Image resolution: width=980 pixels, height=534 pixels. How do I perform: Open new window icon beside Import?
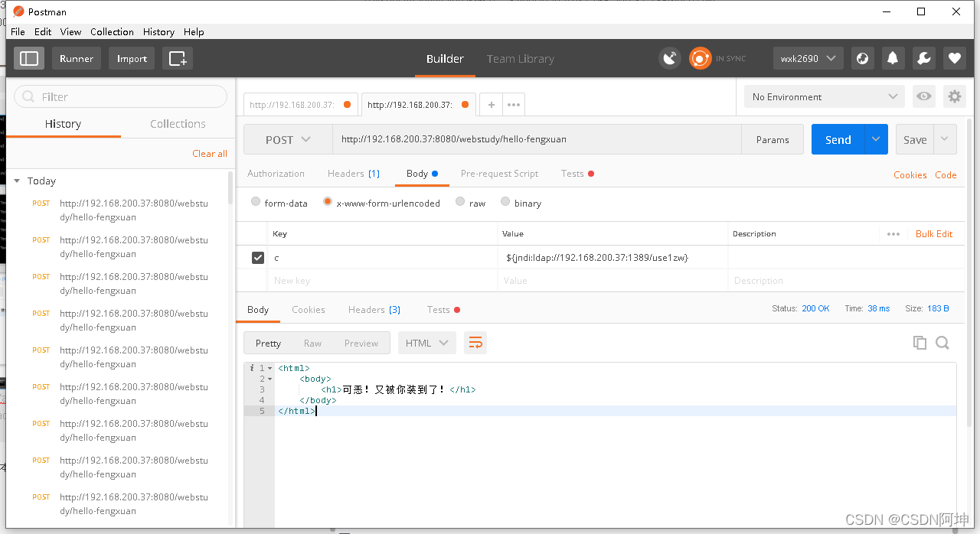(x=178, y=58)
